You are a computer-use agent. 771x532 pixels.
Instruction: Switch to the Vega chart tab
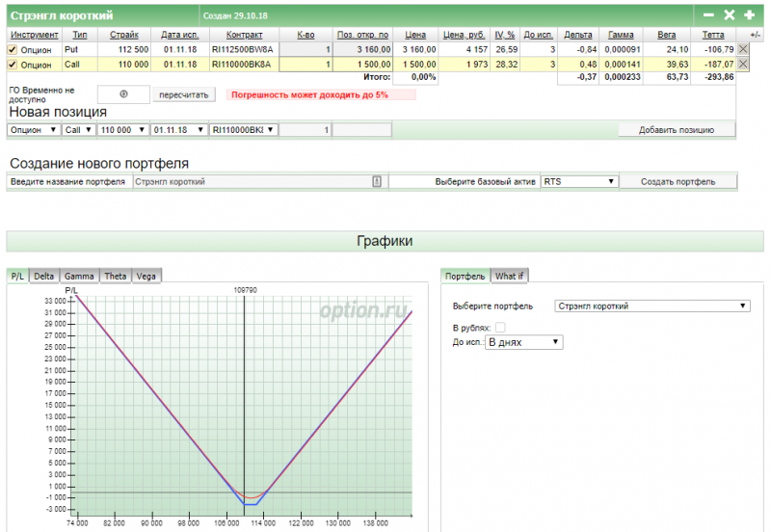pos(146,276)
